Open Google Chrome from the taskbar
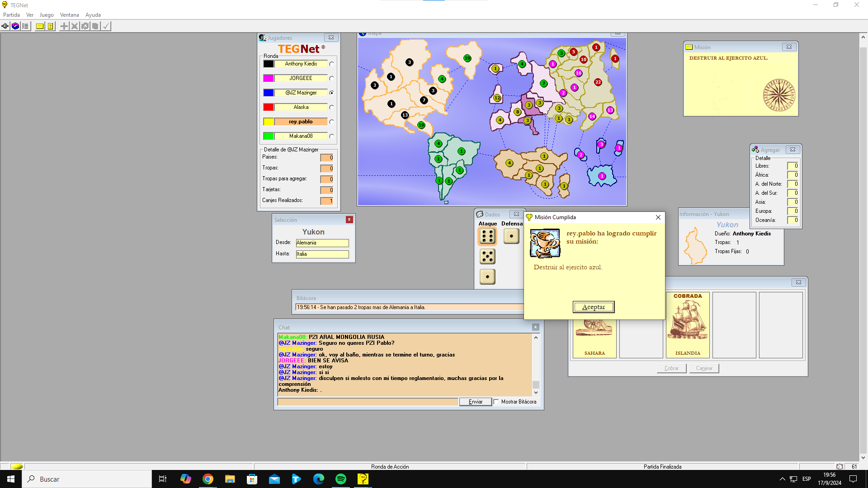Viewport: 868px width, 488px height. click(x=208, y=479)
